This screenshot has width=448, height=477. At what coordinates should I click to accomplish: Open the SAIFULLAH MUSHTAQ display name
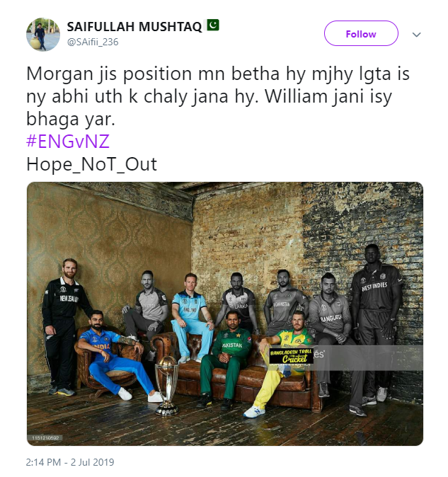(134, 27)
